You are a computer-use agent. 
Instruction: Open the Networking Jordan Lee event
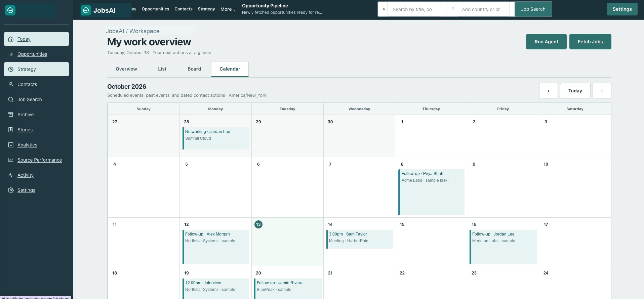pyautogui.click(x=216, y=138)
